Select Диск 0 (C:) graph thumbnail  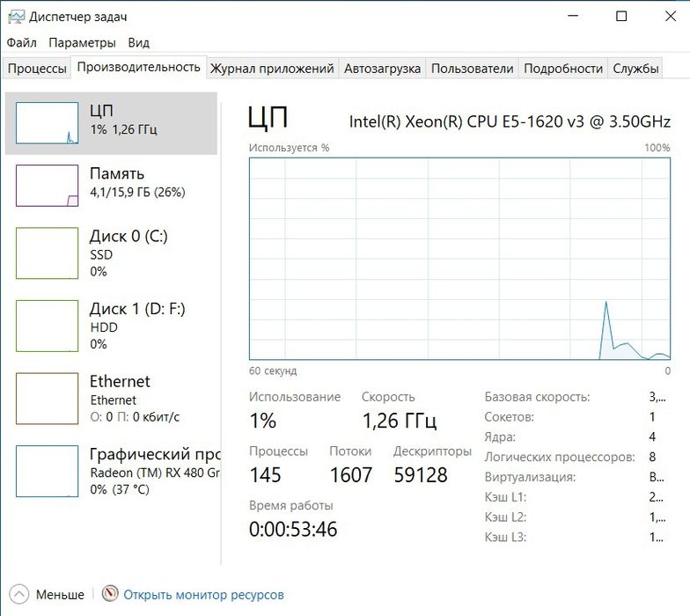coord(48,253)
